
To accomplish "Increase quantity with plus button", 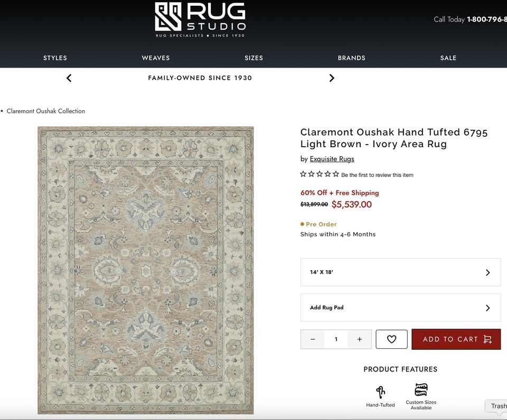I will click(360, 339).
